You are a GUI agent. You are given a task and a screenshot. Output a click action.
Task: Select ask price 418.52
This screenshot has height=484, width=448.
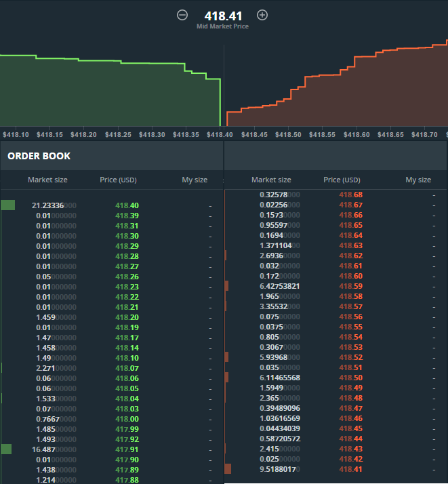coord(351,357)
